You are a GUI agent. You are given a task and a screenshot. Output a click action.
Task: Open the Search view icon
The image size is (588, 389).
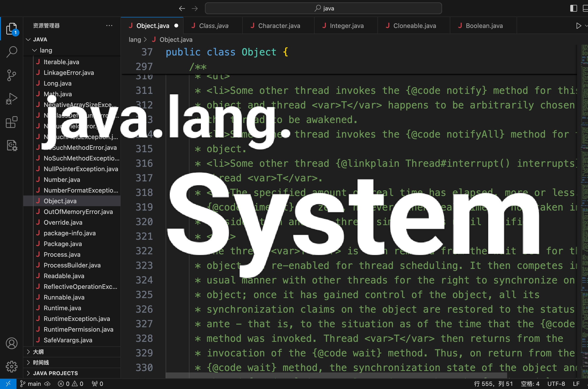(x=11, y=52)
